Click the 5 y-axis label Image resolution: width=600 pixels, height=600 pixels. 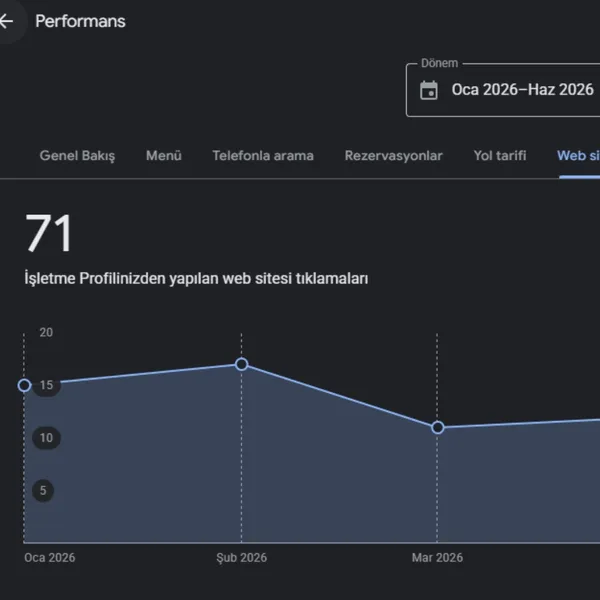43,491
